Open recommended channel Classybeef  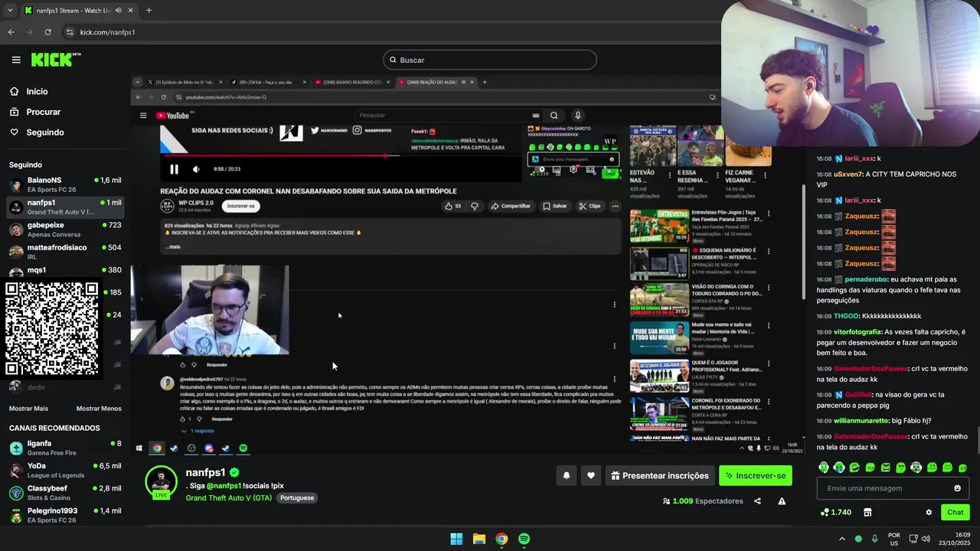coord(65,492)
